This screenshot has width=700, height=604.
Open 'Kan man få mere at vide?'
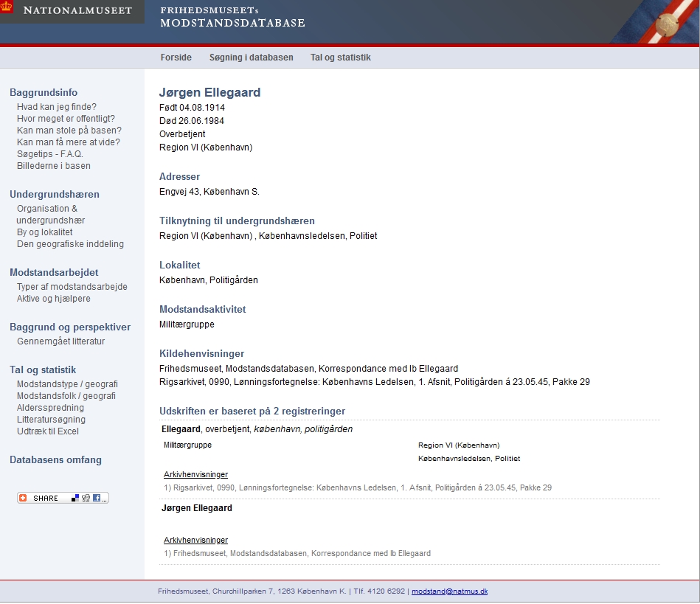pos(69,142)
